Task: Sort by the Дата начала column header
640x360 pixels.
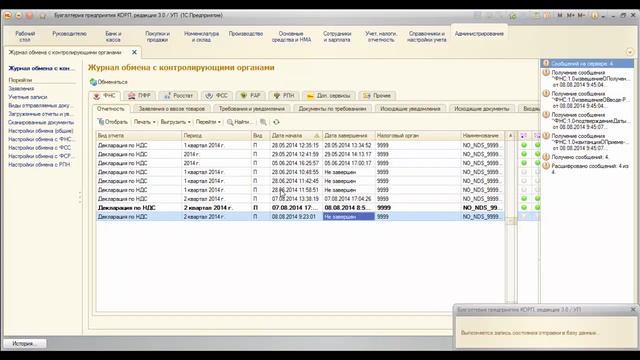Action: (296, 136)
